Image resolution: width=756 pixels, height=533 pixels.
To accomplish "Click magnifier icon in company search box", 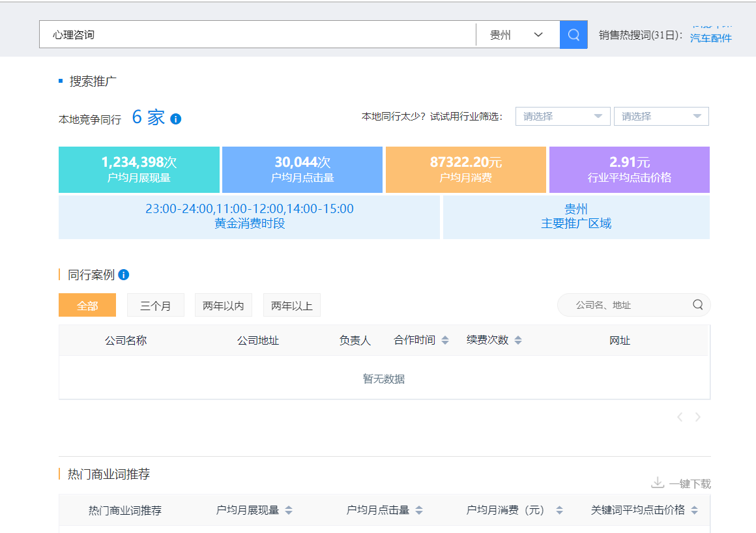I will pos(698,305).
